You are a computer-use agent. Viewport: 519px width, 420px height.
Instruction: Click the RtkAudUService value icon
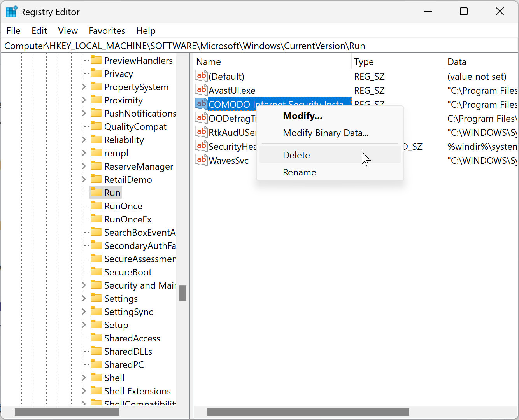tap(202, 132)
